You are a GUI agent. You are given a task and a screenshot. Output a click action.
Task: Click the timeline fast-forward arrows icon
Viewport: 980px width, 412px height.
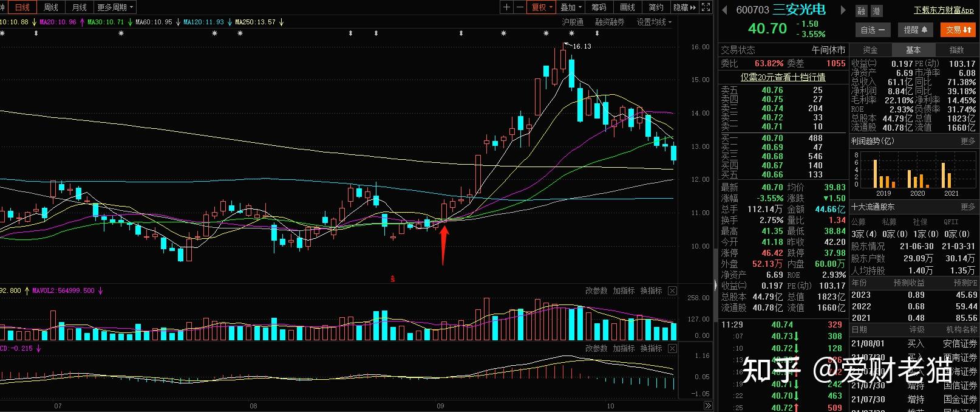707,406
